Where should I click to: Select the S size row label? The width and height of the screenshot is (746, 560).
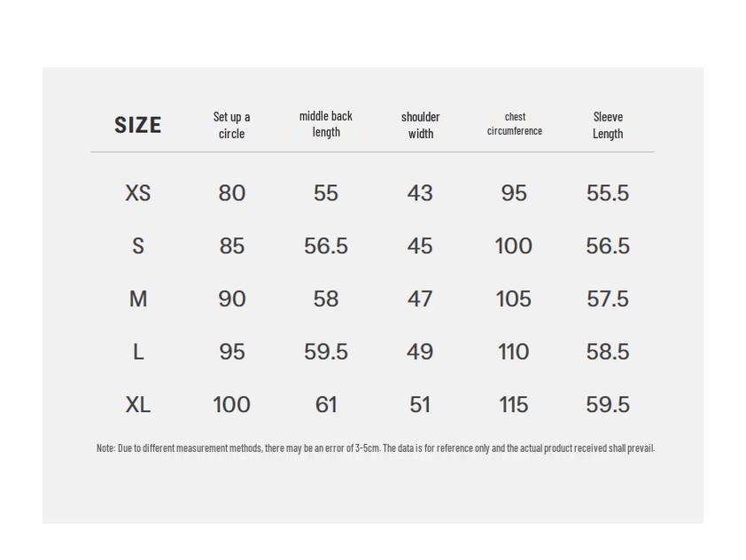pyautogui.click(x=137, y=246)
